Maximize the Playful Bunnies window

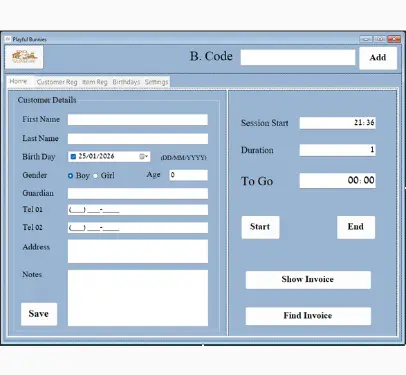coord(379,39)
